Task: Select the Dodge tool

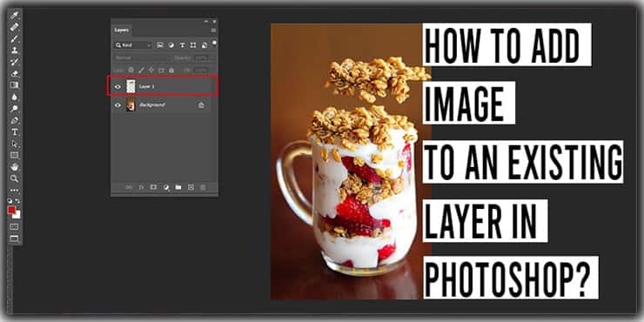Action: tap(15, 109)
